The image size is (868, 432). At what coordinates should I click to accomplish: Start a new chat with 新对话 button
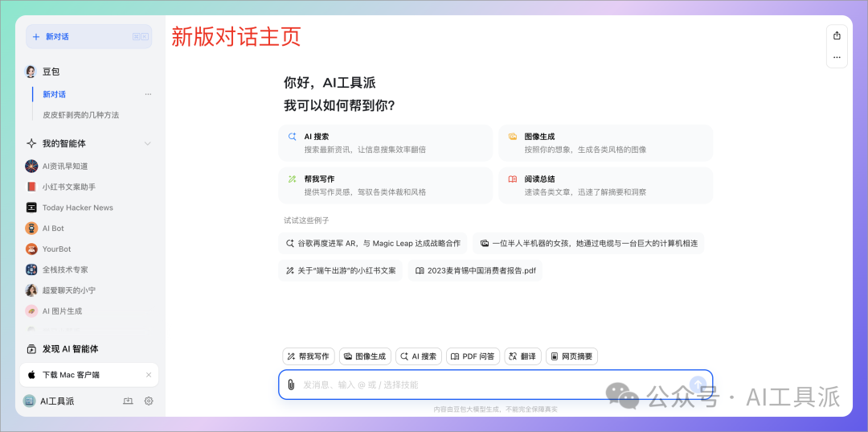pos(88,36)
